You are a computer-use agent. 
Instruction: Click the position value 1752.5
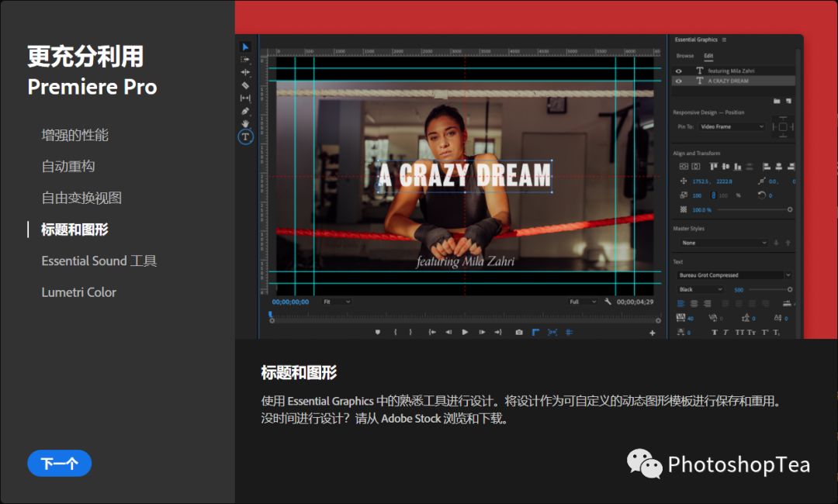coord(701,181)
